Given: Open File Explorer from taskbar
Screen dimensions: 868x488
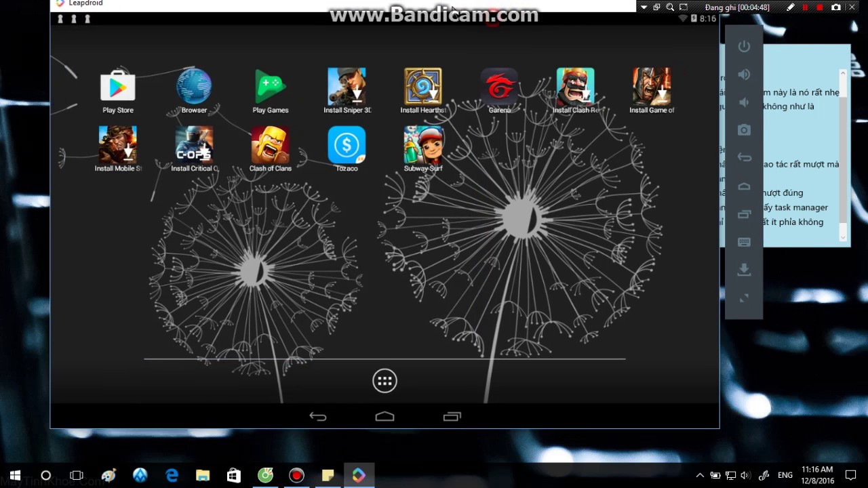Looking at the screenshot, I should 203,475.
